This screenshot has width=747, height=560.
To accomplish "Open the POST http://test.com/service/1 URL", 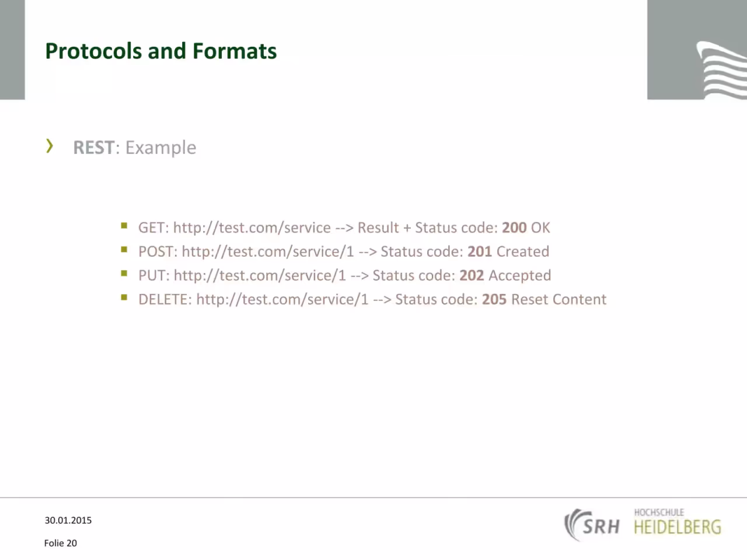I will point(268,251).
